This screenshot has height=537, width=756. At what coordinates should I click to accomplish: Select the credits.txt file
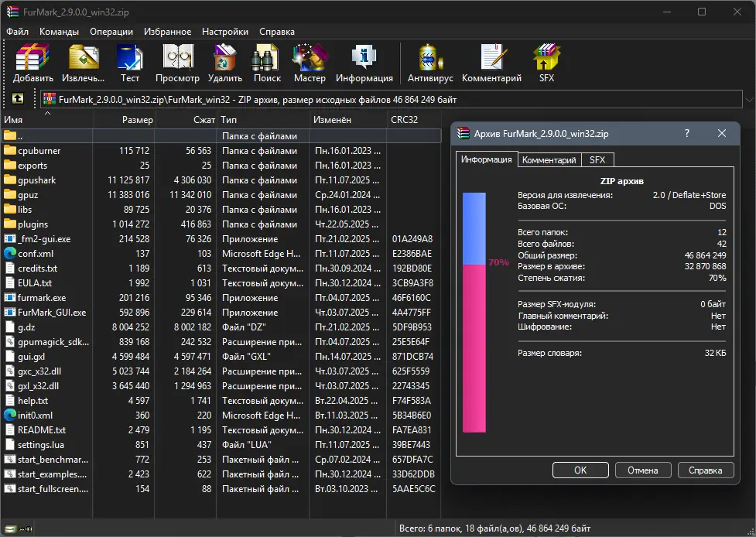(221, 268)
